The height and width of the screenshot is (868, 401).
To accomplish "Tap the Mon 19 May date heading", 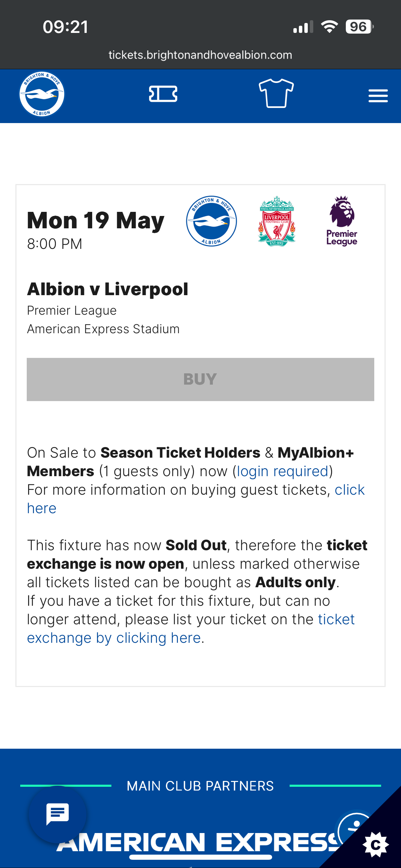I will [x=96, y=220].
